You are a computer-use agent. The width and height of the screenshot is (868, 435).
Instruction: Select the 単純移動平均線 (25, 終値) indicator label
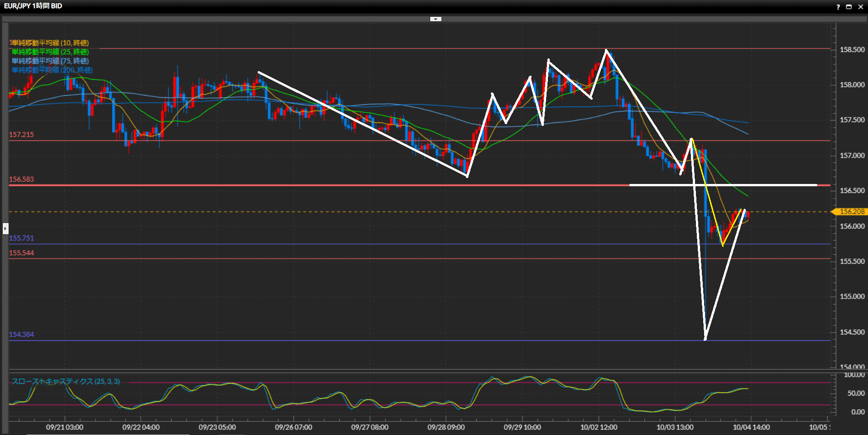pos(50,52)
